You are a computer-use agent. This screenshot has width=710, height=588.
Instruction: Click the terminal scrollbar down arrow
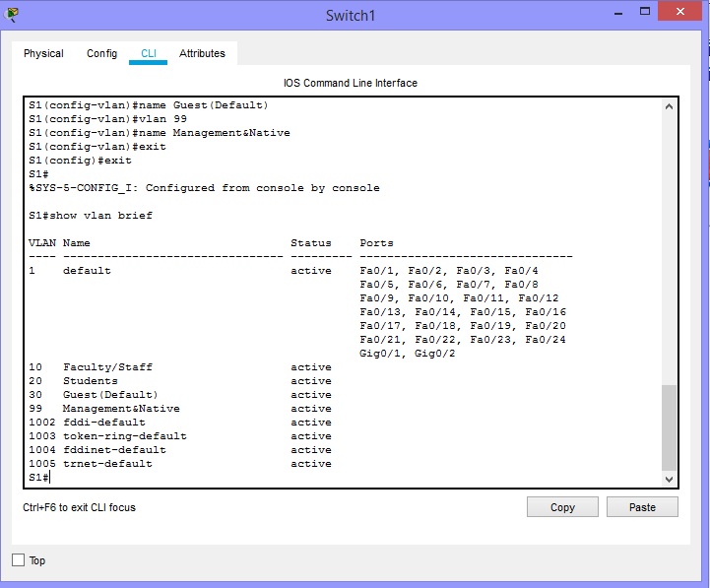tap(670, 479)
